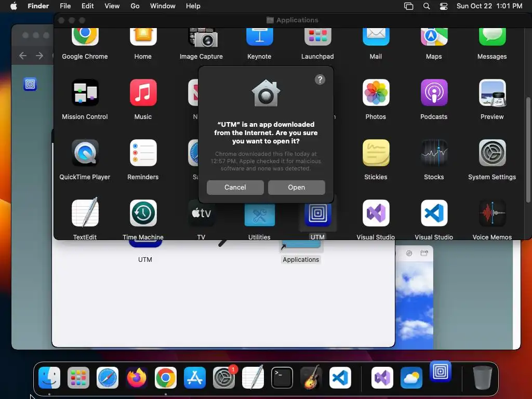Viewport: 532px width, 399px height.
Task: Select UTM disk icon in rear Finder sidebar
Action: pyautogui.click(x=30, y=84)
